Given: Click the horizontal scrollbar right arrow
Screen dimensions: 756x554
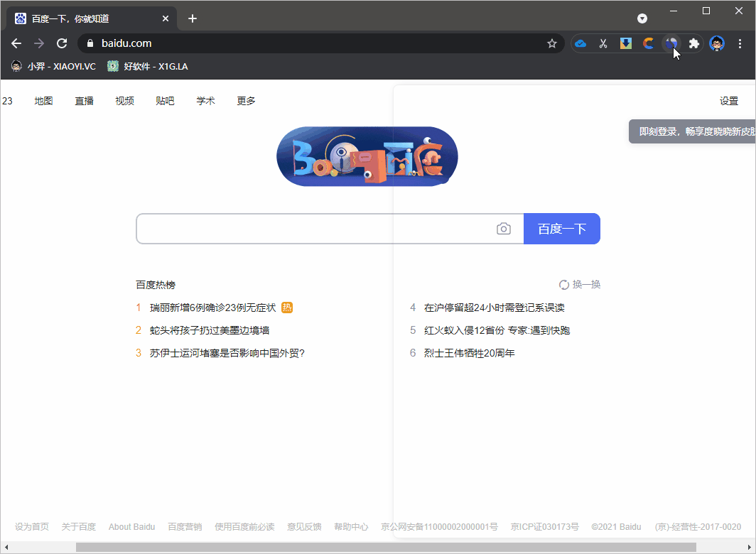Looking at the screenshot, I should point(749,547).
